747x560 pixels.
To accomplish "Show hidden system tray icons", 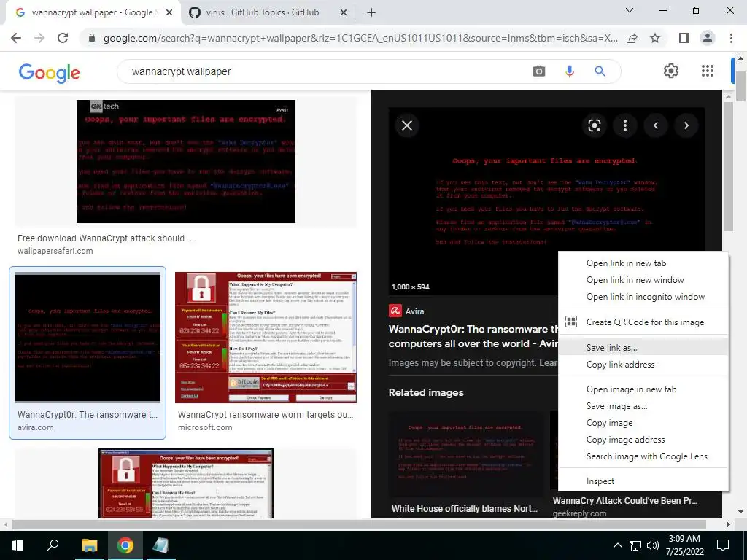I will (617, 545).
